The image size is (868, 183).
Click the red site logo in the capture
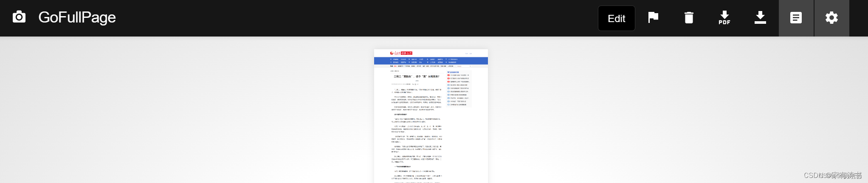(x=395, y=53)
